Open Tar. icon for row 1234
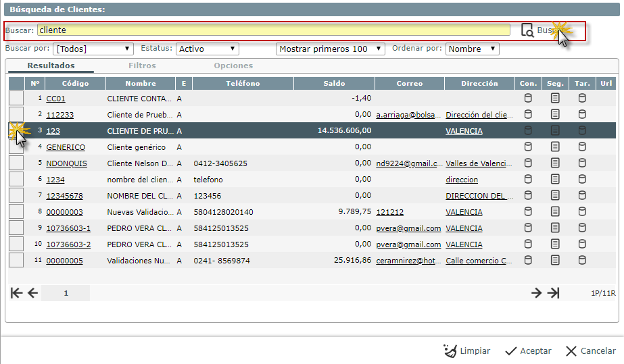Screen dimensions: 624x364 point(582,179)
